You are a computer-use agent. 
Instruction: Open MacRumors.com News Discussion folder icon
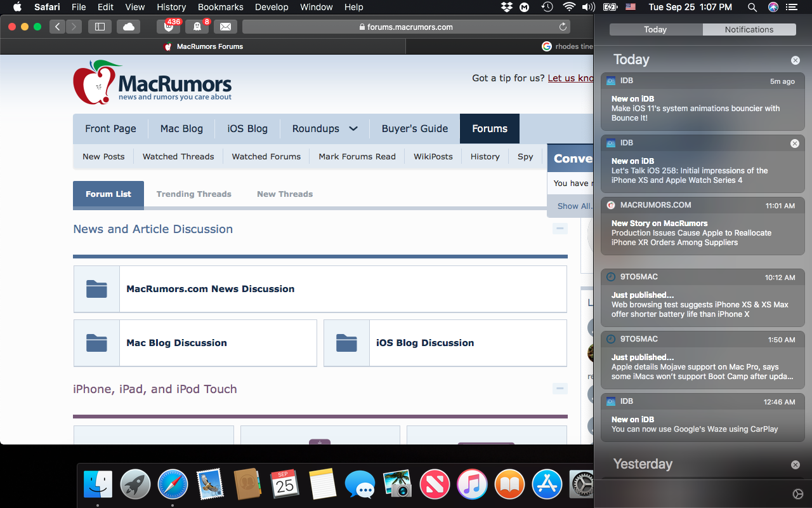click(x=96, y=289)
